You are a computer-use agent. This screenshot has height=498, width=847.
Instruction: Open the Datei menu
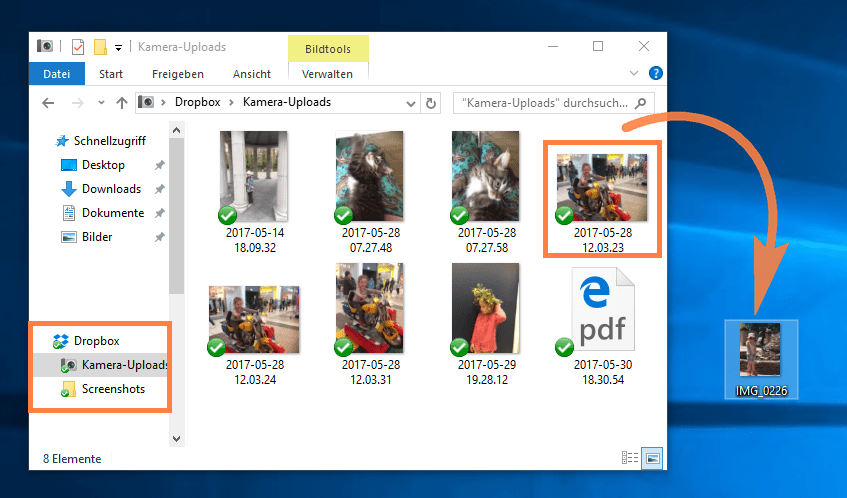pos(57,74)
